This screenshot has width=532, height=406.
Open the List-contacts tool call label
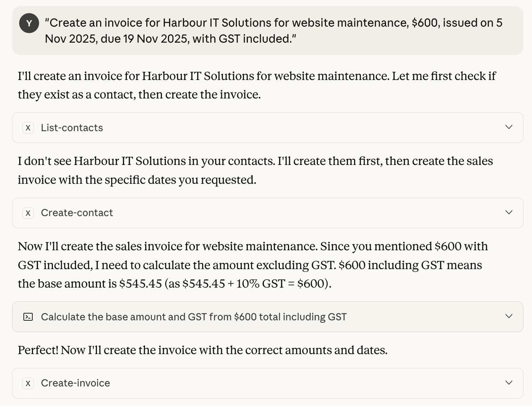pos(72,128)
